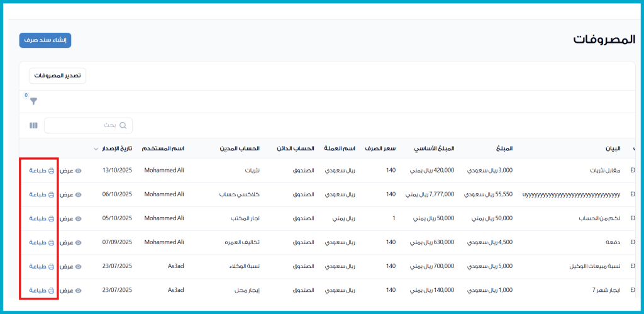Screen dimensions: 644x314
Task: Print the expense dated 05/10/2025
Action: pos(42,218)
